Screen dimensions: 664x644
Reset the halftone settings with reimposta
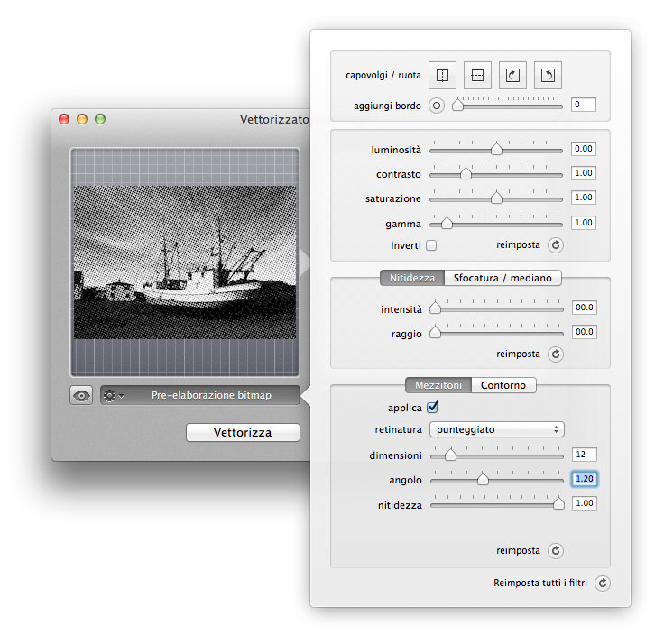pos(556,550)
